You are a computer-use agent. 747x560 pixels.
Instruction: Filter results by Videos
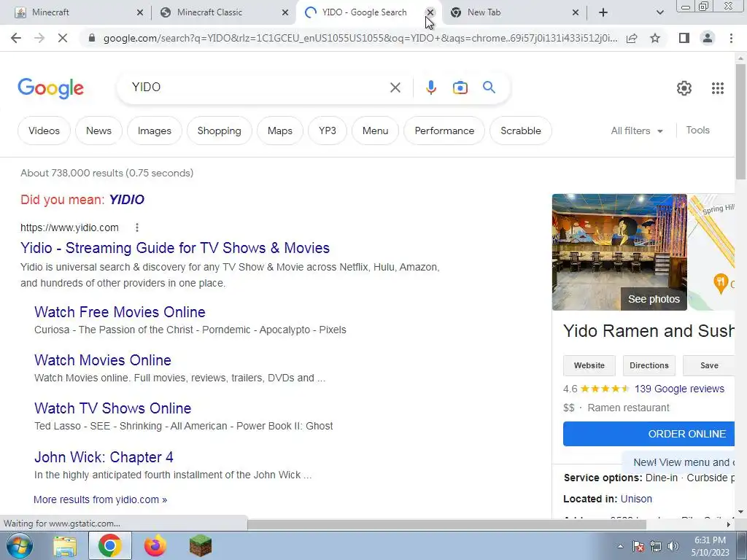click(44, 131)
